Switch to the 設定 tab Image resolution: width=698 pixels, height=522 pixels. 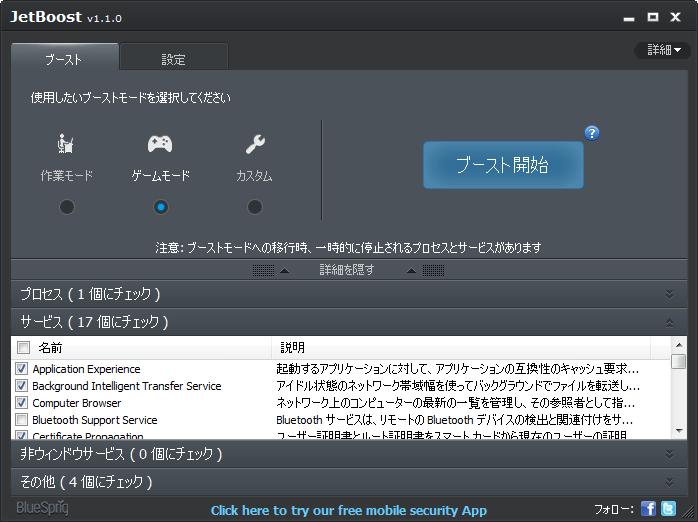click(174, 59)
